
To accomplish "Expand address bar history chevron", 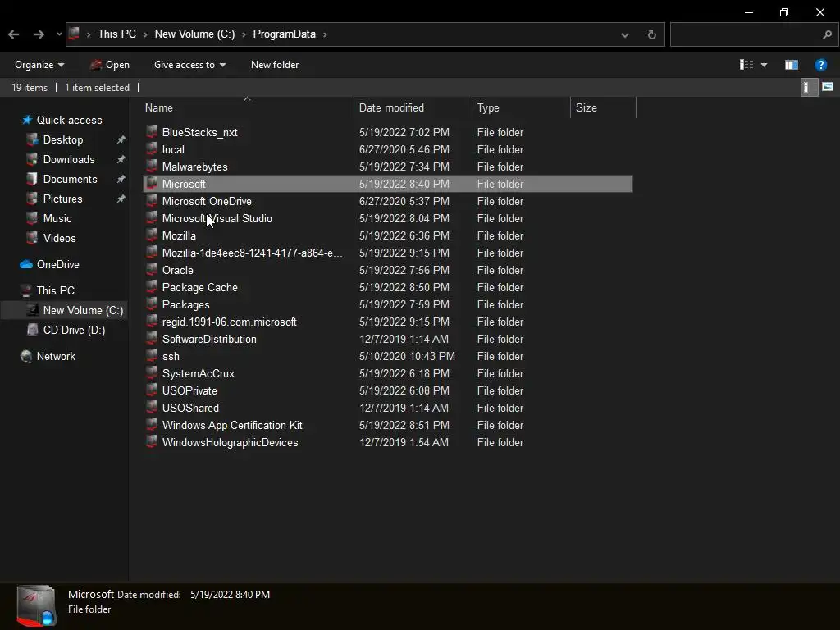I will [624, 35].
